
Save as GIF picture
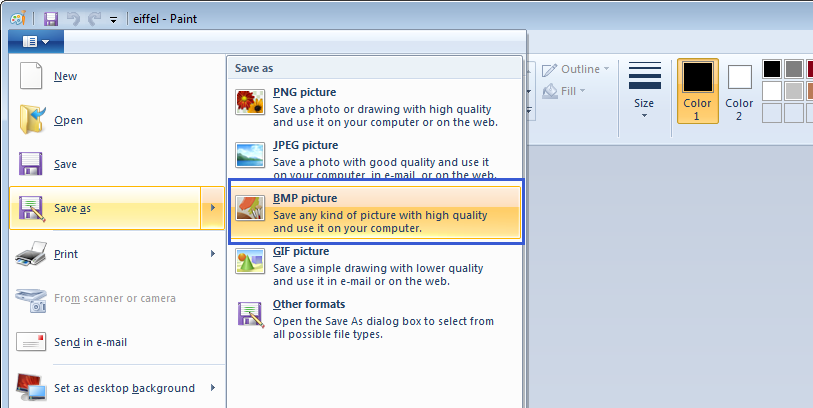(x=375, y=266)
